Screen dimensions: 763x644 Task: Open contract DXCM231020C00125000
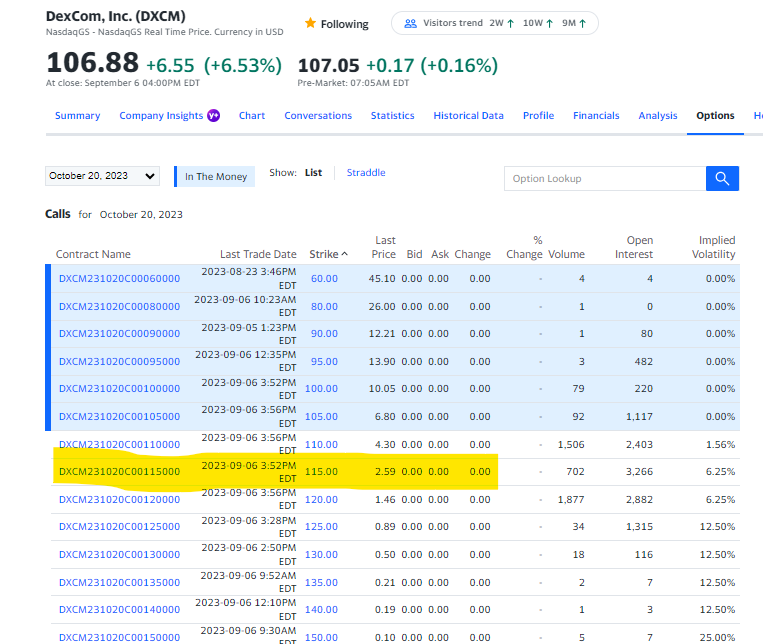click(x=119, y=526)
